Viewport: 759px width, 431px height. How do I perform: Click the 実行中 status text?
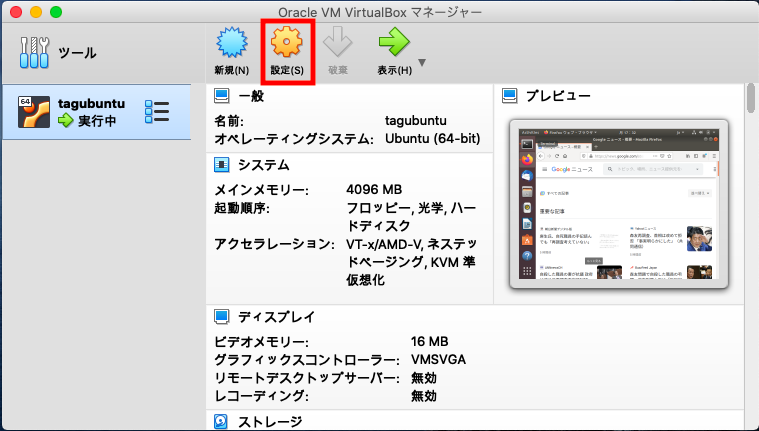click(97, 121)
